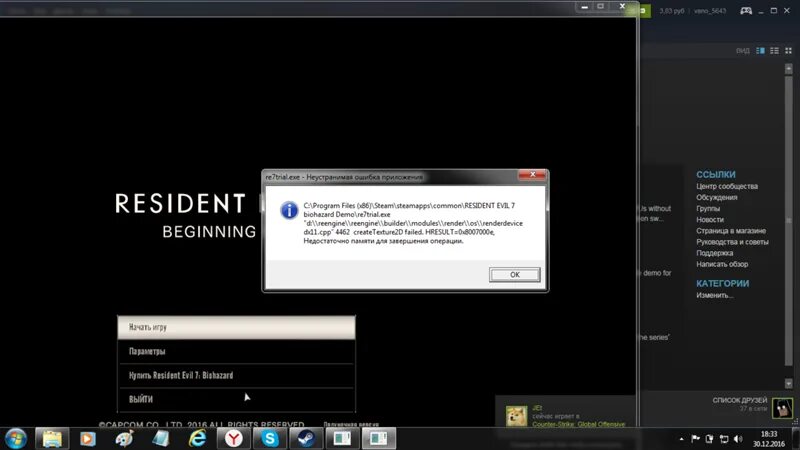Open Windows Media Player from taskbar
This screenshot has height=450, width=800.
tap(88, 439)
